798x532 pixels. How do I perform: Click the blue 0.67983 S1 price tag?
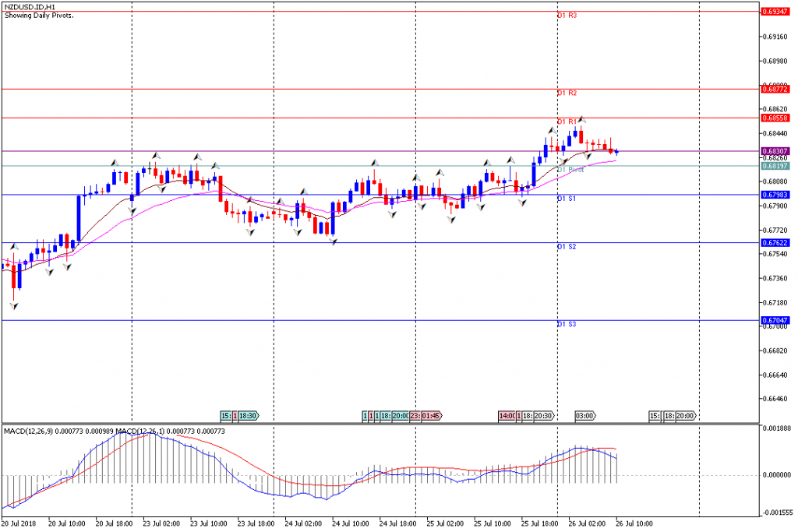(x=774, y=195)
